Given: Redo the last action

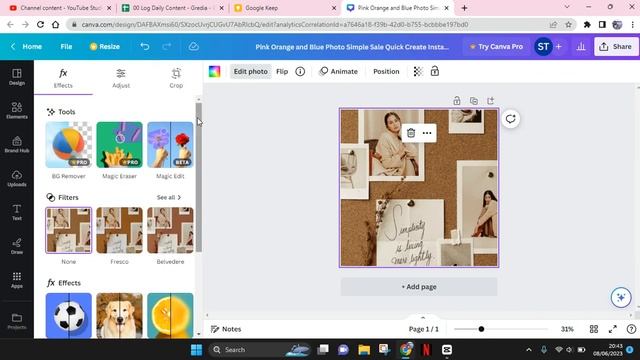Looking at the screenshot, I should (x=167, y=47).
